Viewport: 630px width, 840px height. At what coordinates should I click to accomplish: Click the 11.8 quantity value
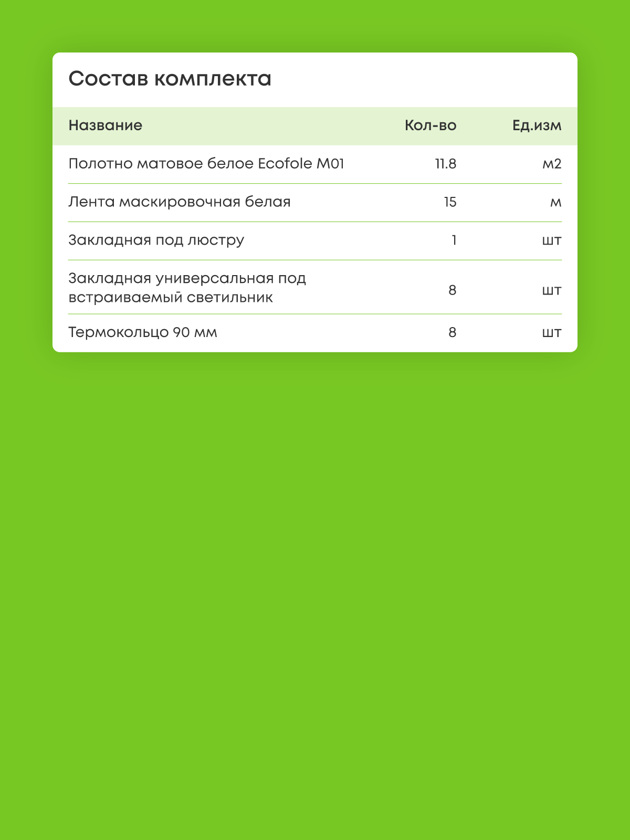coord(445,164)
